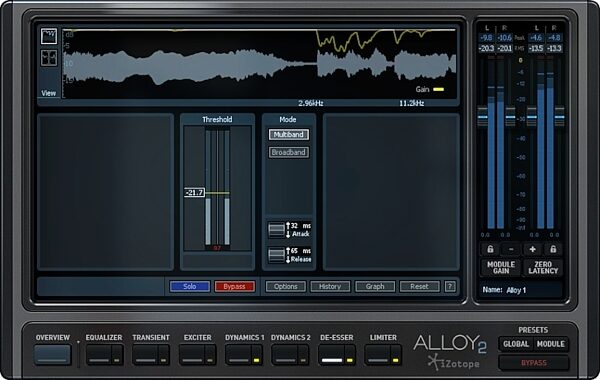Screen dimensions: 600x380
Task: Click the input right peak value -10.6
Action: [x=504, y=38]
